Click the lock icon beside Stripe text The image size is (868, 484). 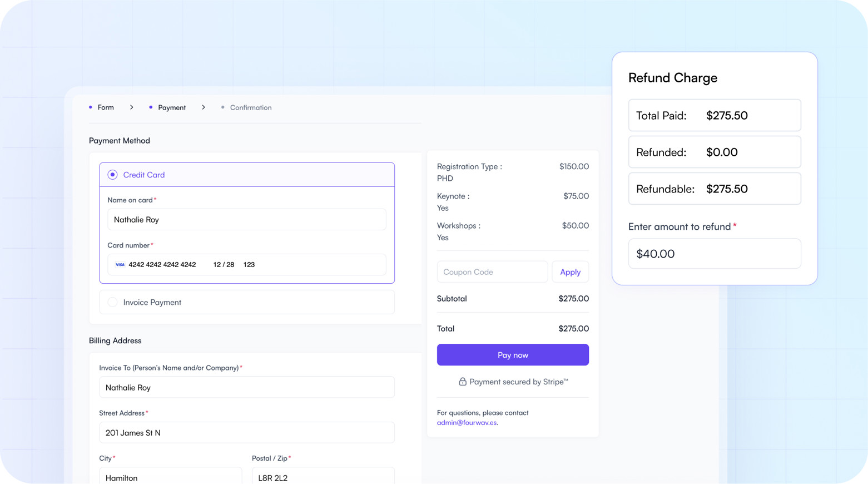[x=462, y=382]
